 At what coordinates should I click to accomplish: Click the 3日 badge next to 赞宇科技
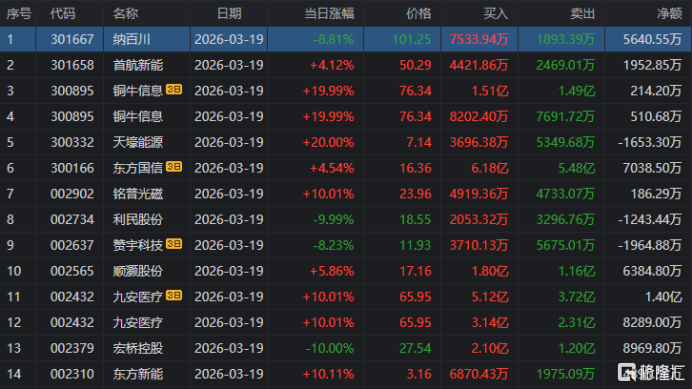174,244
